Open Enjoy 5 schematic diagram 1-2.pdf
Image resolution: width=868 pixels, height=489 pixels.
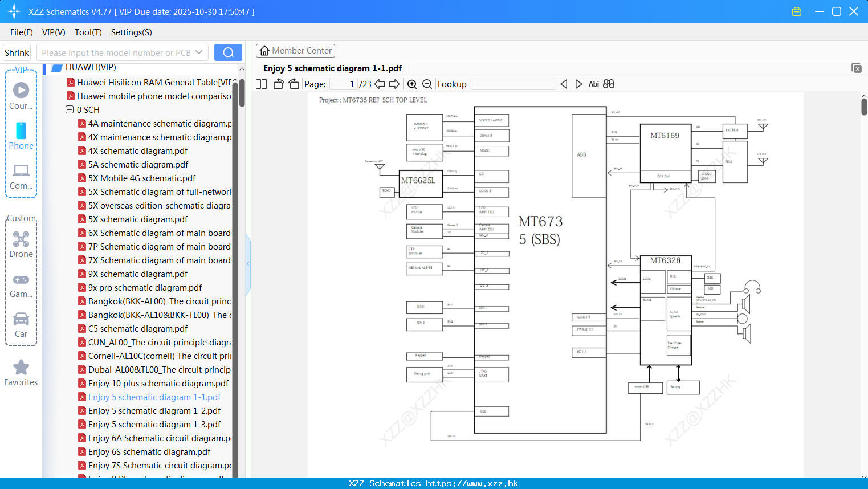tap(149, 411)
